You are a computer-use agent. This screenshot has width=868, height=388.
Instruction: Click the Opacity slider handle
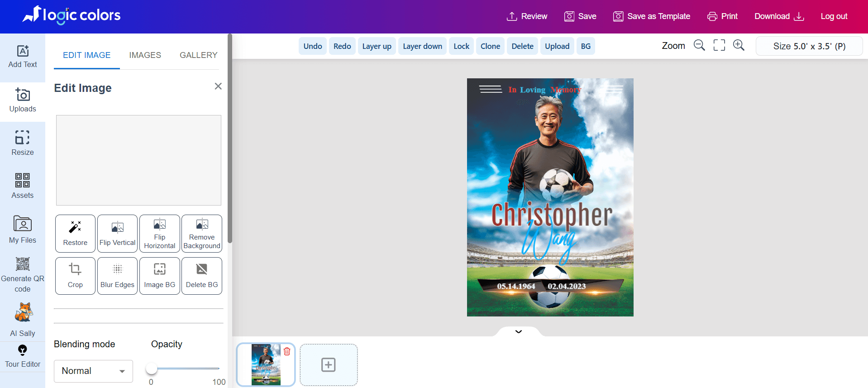pos(152,369)
